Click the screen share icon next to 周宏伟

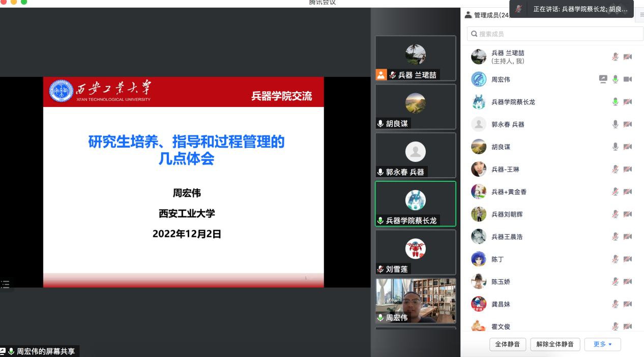click(x=603, y=79)
